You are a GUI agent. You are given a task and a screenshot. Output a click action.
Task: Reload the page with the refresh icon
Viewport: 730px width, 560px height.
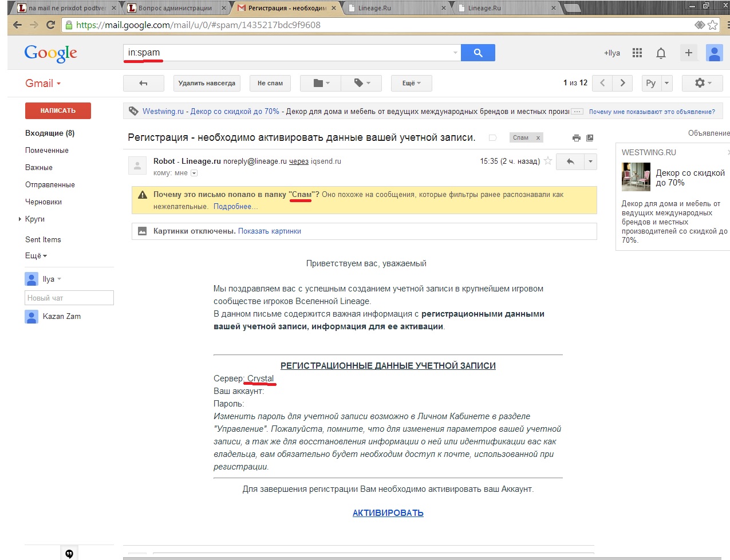pos(50,25)
